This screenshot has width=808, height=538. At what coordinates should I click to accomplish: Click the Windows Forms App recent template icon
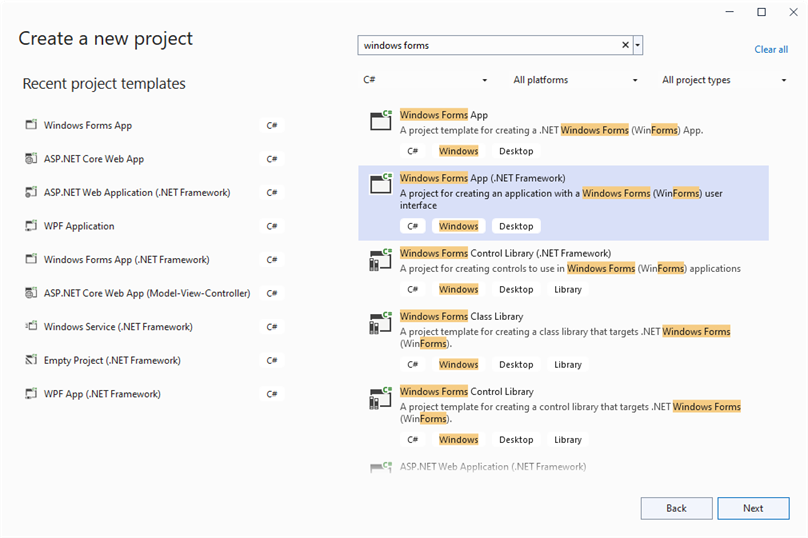[x=31, y=125]
